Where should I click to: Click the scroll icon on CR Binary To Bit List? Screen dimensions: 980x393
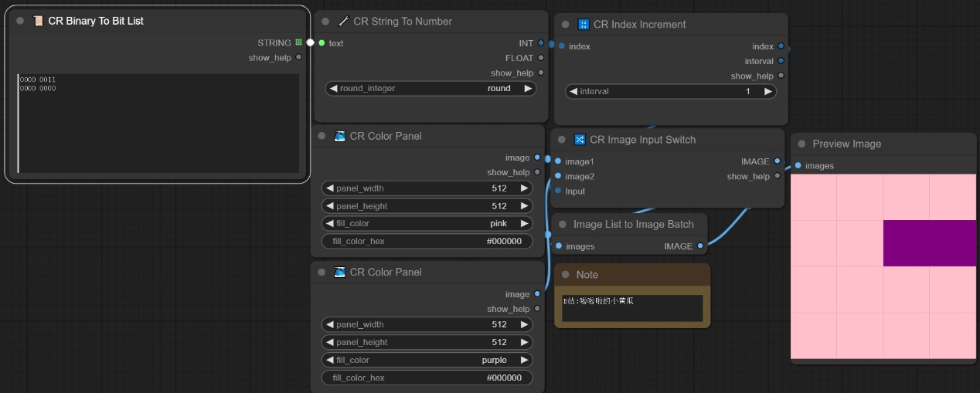(38, 21)
